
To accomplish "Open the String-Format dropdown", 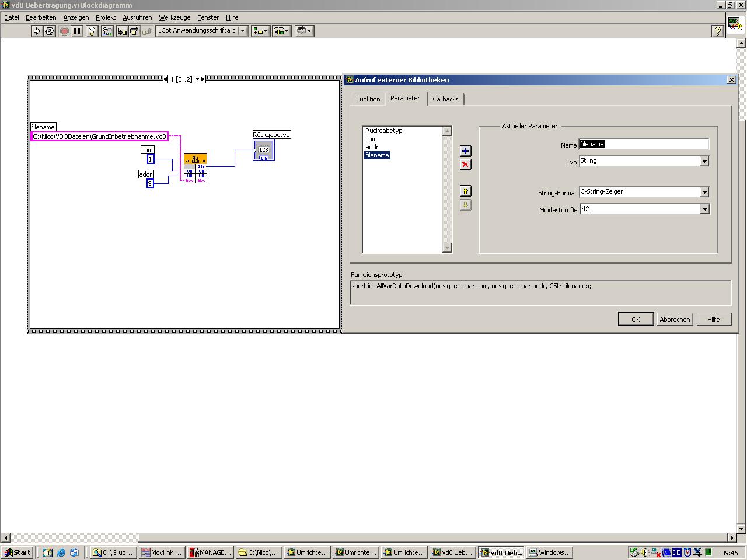I will pyautogui.click(x=644, y=192).
